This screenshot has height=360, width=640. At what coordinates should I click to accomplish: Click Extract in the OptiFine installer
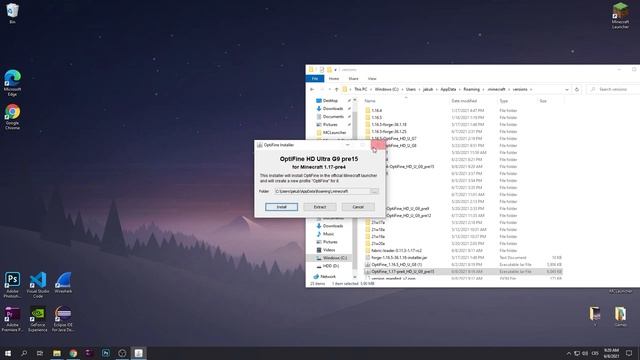(320, 207)
